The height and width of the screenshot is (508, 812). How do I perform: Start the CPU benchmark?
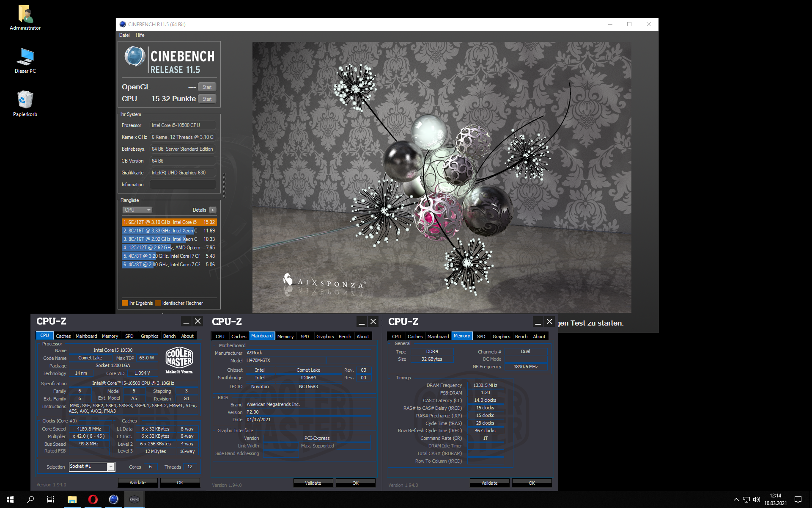pos(207,99)
